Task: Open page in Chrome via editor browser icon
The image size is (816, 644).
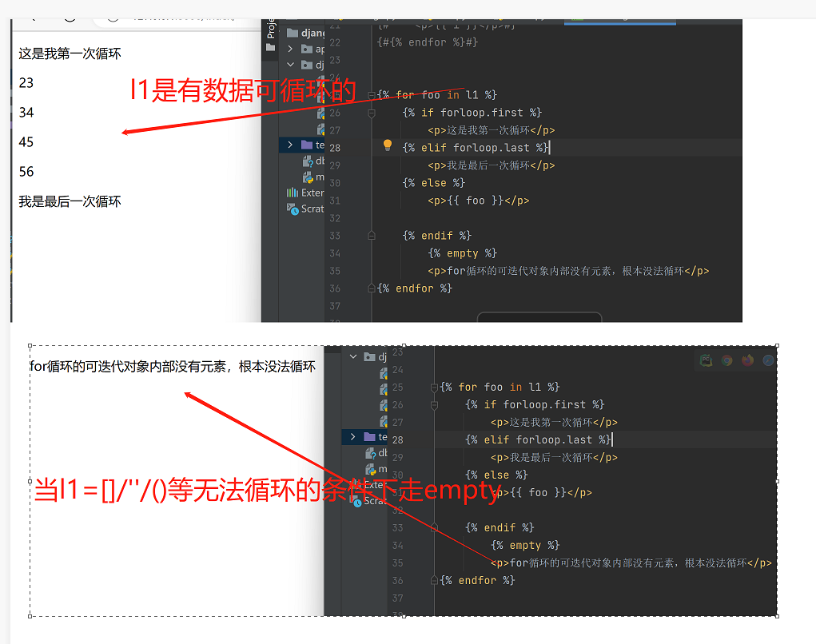Action: [727, 360]
